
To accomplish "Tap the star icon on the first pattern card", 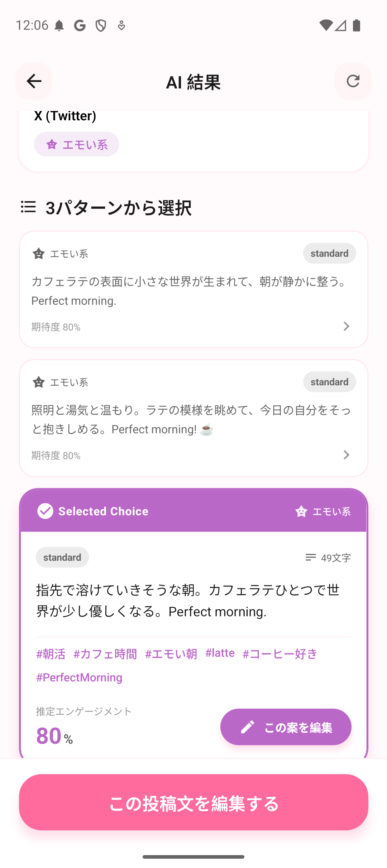I will [39, 254].
